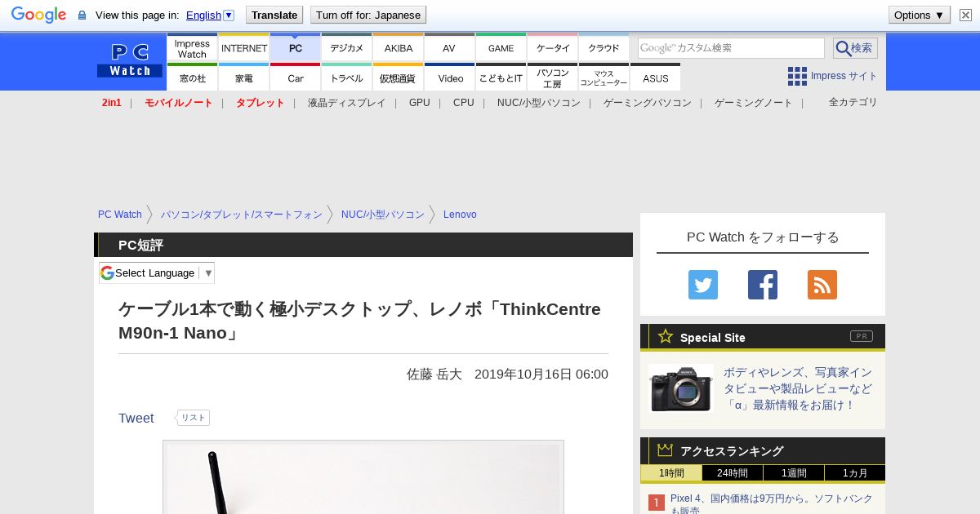Viewport: 980px width, 514px height.
Task: Open the Video nav tab
Action: coord(450,78)
